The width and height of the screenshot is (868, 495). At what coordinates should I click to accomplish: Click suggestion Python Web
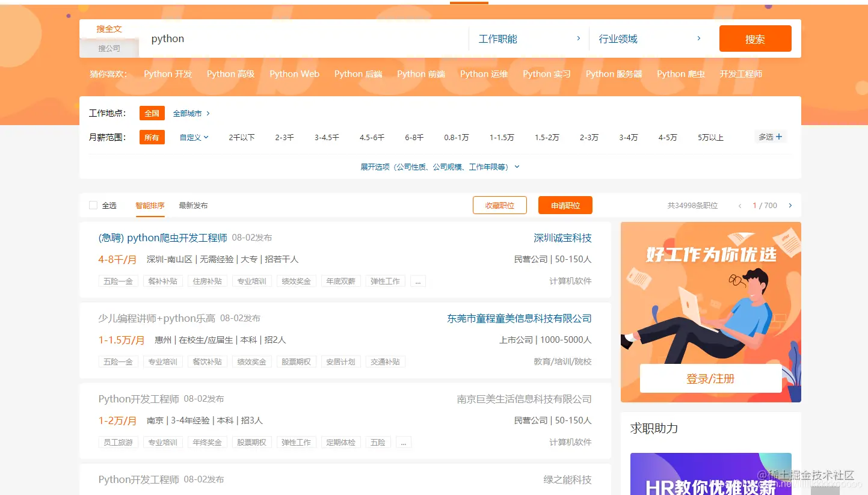294,74
